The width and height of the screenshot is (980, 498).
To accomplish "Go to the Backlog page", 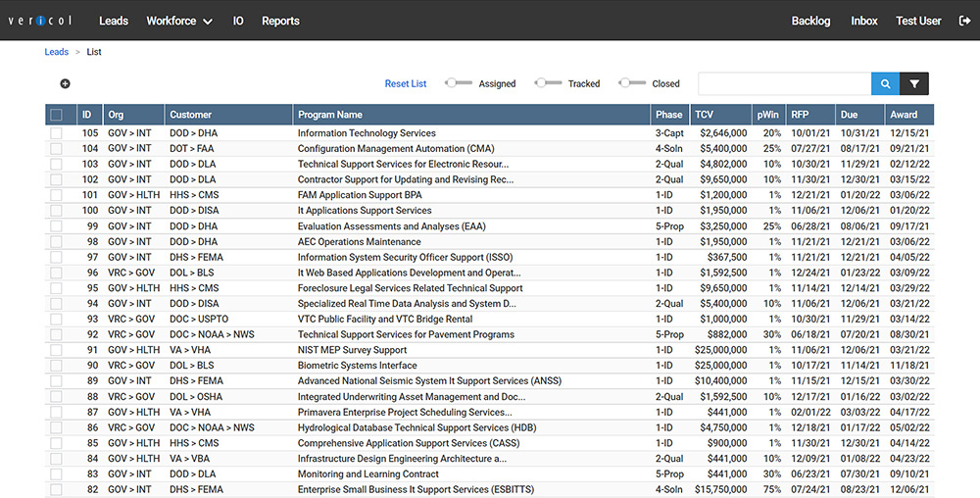I will click(x=810, y=21).
